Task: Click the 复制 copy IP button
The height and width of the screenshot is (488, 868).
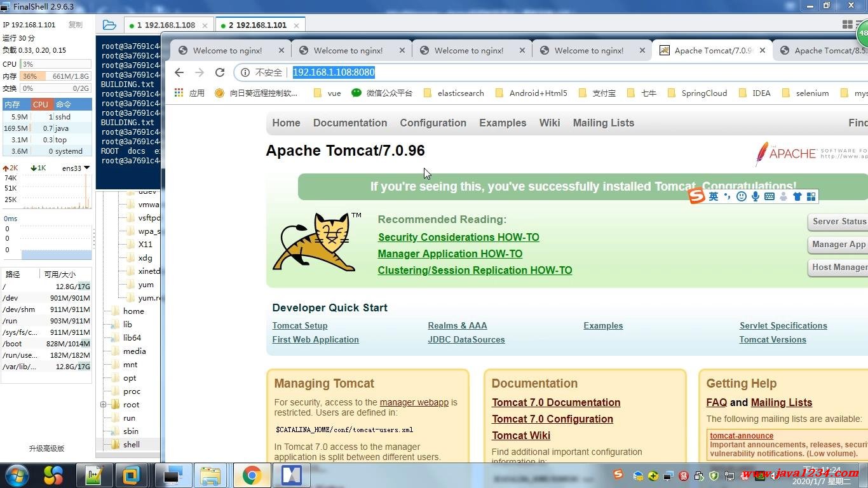Action: (x=76, y=25)
